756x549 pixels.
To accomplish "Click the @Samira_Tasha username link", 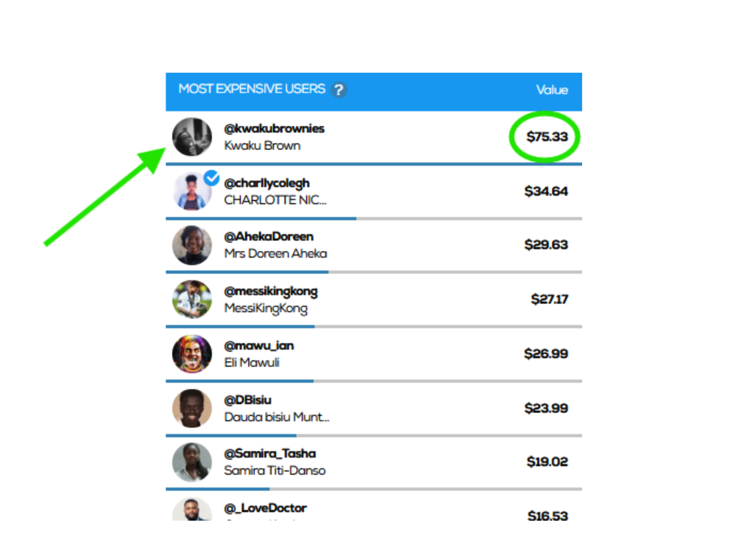I will [x=270, y=453].
